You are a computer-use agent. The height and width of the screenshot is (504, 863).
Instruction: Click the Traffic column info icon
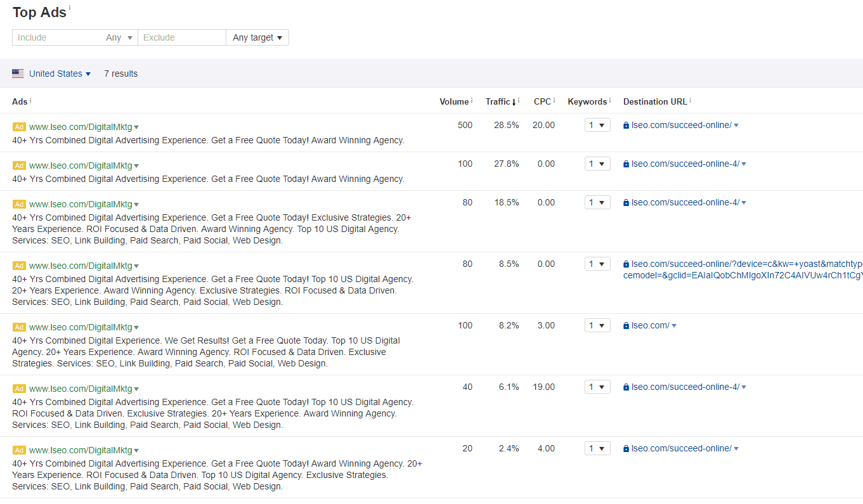(x=518, y=99)
